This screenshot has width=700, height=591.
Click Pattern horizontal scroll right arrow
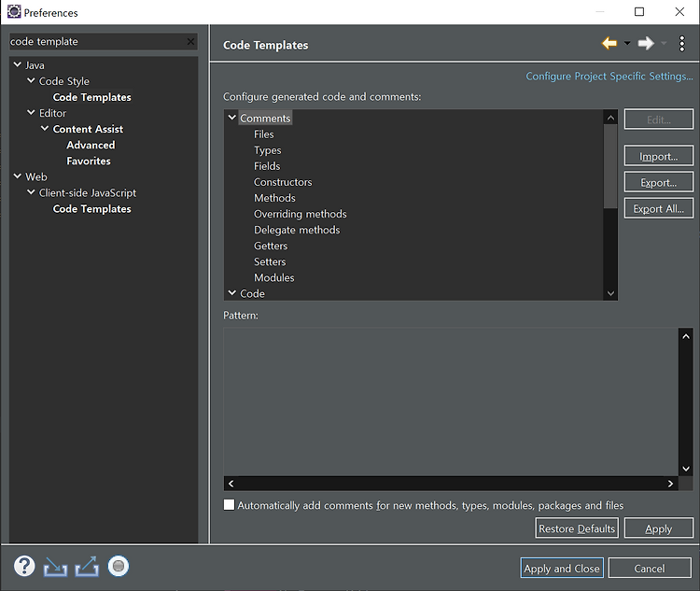click(670, 484)
